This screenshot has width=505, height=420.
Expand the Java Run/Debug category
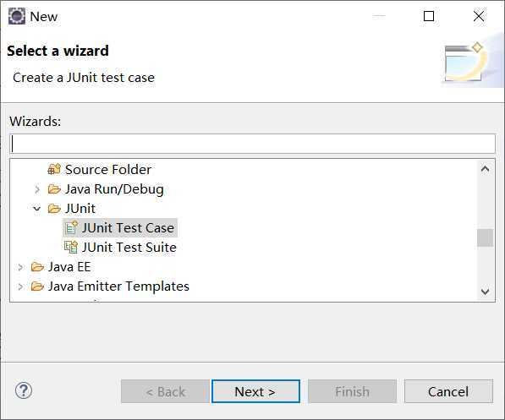pyautogui.click(x=37, y=189)
